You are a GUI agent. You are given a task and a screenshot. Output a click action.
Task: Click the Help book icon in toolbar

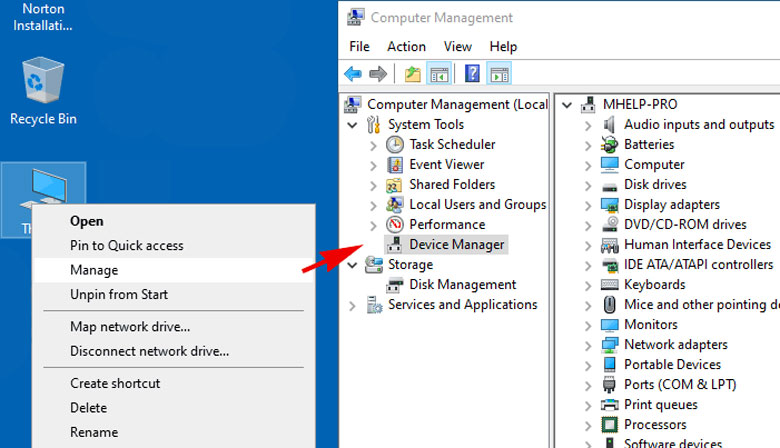(x=472, y=74)
